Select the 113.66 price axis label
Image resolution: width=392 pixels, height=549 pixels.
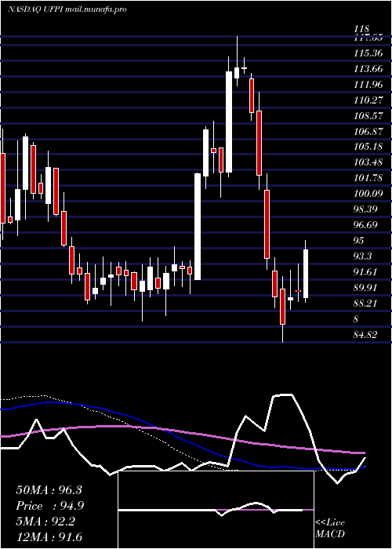(x=368, y=69)
